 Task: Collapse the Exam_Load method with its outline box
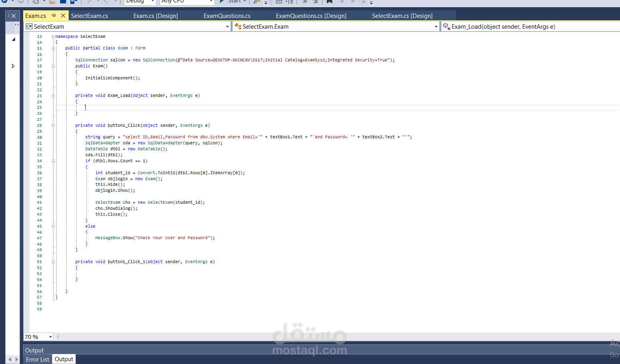click(53, 95)
